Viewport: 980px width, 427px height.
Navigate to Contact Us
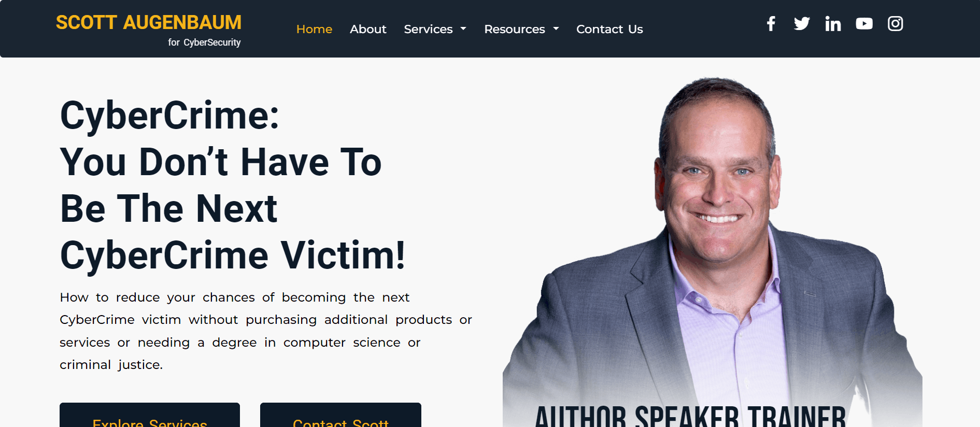[x=609, y=29]
